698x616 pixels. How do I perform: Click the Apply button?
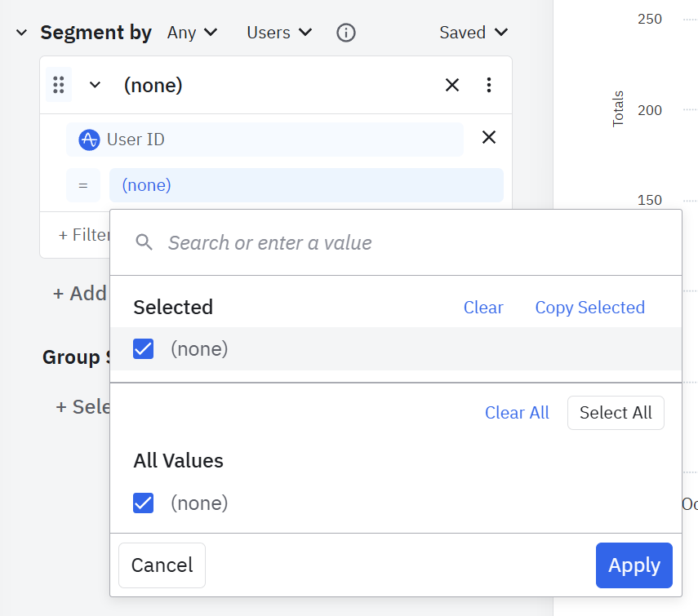point(634,565)
